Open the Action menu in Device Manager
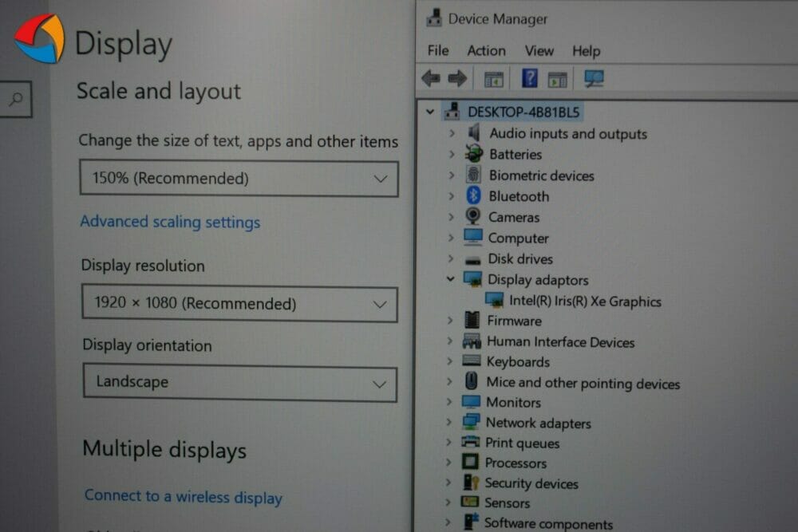The image size is (798, 532). click(x=487, y=51)
